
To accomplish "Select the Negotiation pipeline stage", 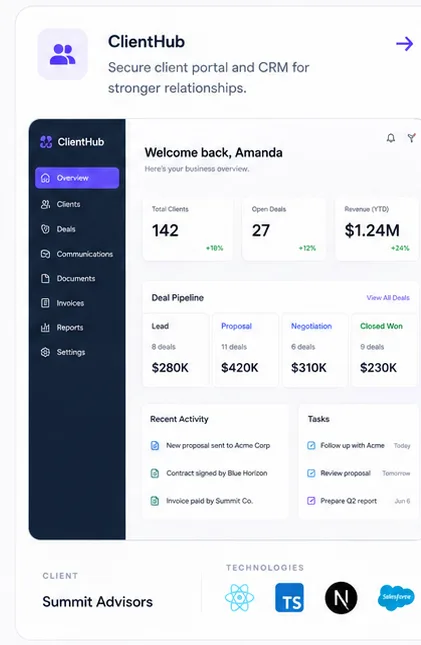I will click(x=315, y=350).
